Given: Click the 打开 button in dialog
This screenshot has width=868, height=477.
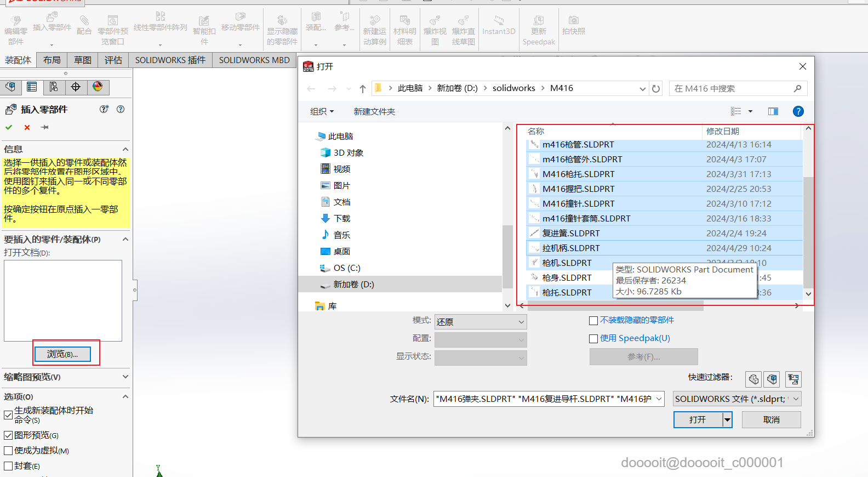Looking at the screenshot, I should coord(698,420).
